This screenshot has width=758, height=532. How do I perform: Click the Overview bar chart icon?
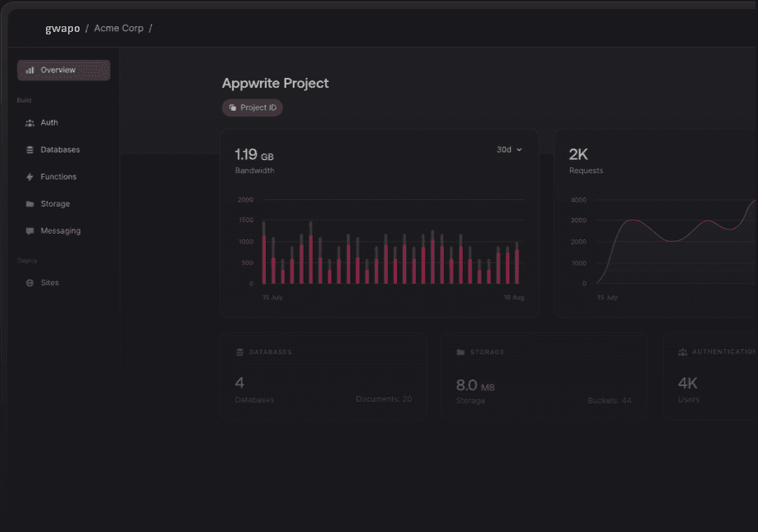30,70
